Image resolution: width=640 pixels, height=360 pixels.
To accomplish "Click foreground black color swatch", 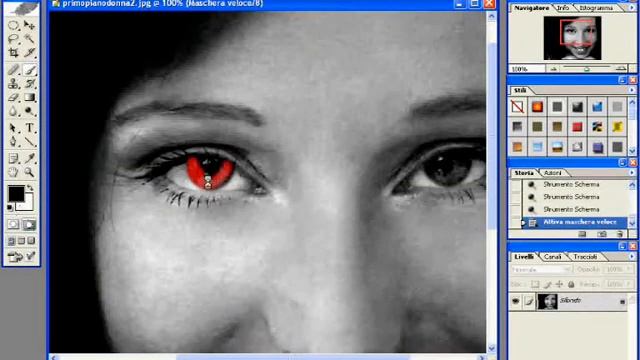I will pos(16,193).
